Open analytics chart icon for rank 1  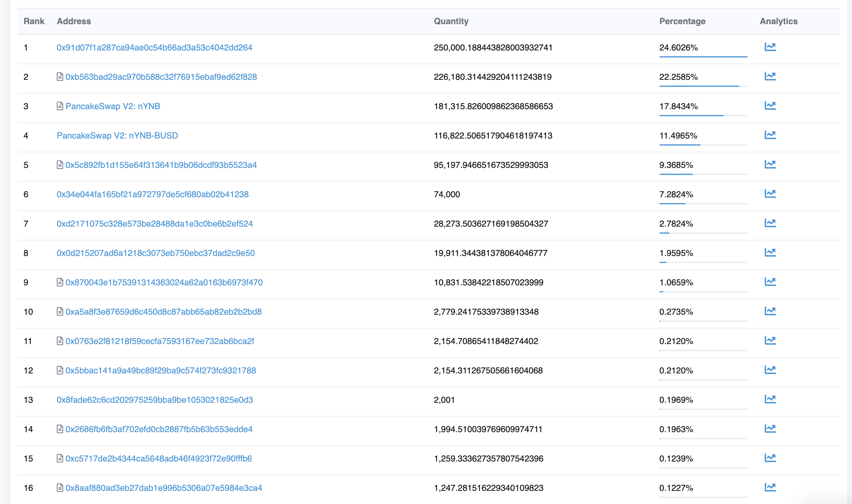770,47
